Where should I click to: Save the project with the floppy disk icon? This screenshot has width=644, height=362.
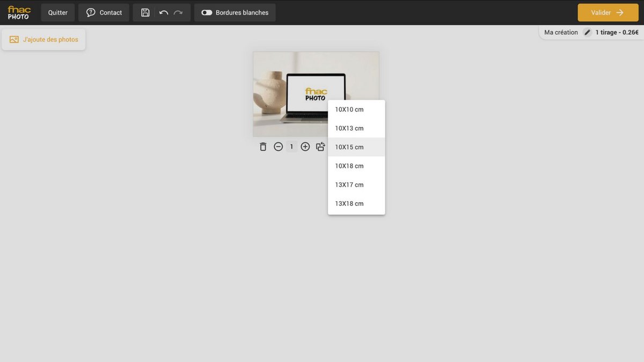(145, 12)
